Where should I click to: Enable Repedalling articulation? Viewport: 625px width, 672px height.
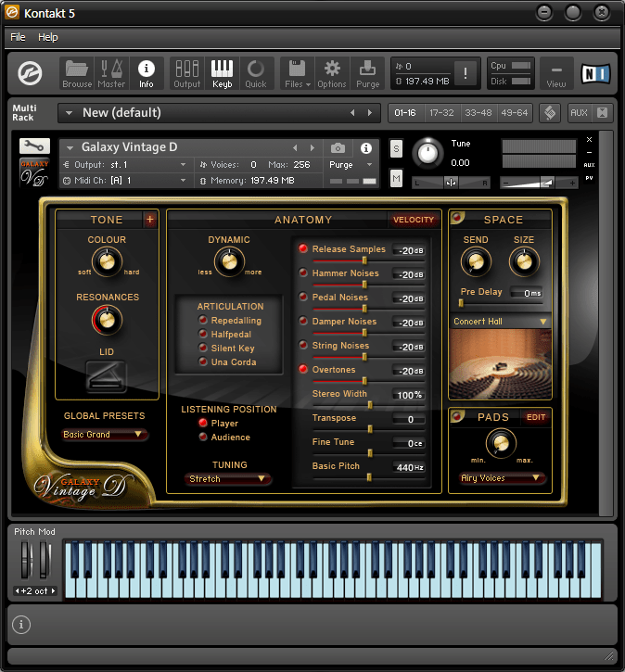[x=203, y=320]
